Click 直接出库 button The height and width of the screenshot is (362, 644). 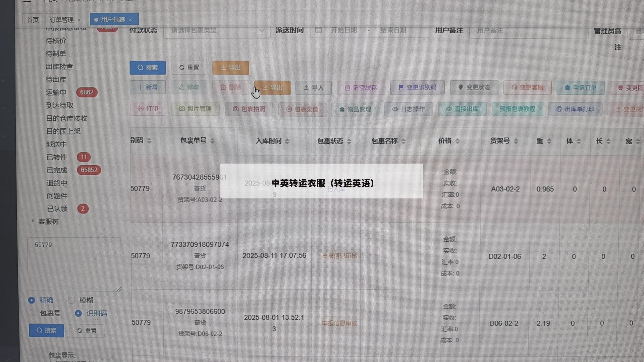[x=462, y=109]
